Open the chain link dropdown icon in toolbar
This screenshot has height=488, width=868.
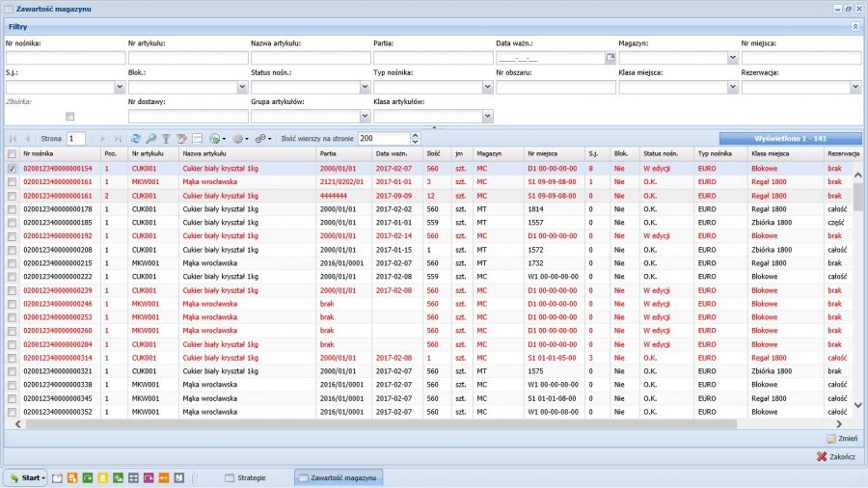263,139
